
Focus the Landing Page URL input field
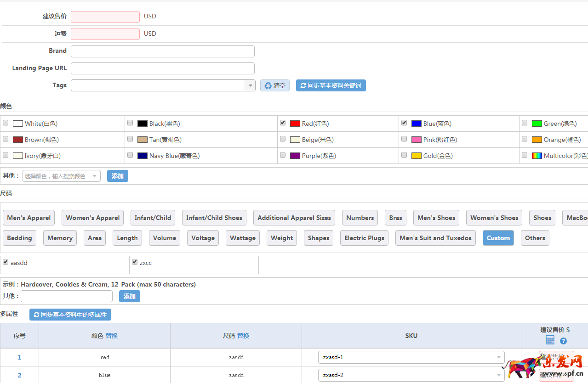pos(162,68)
